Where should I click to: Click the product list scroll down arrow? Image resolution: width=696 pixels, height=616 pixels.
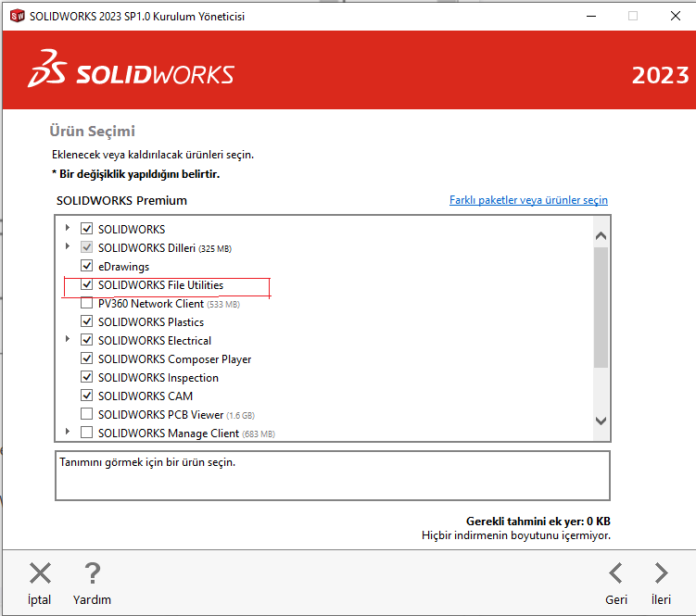click(600, 421)
